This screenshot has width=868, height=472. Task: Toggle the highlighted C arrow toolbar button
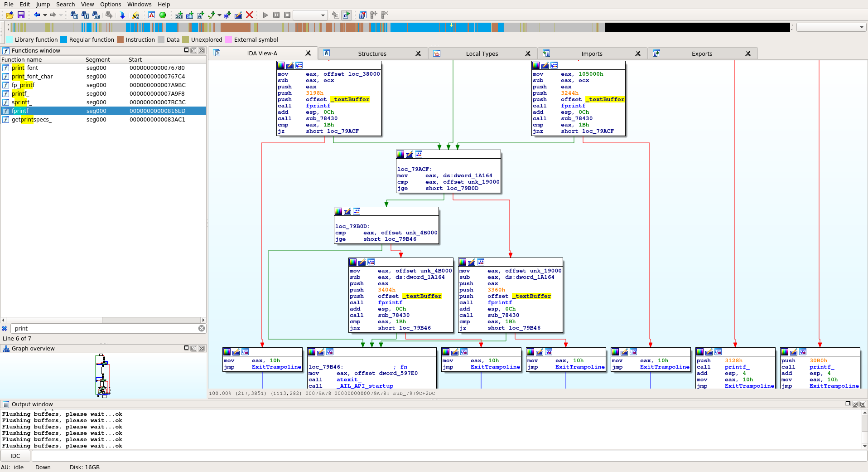point(346,15)
